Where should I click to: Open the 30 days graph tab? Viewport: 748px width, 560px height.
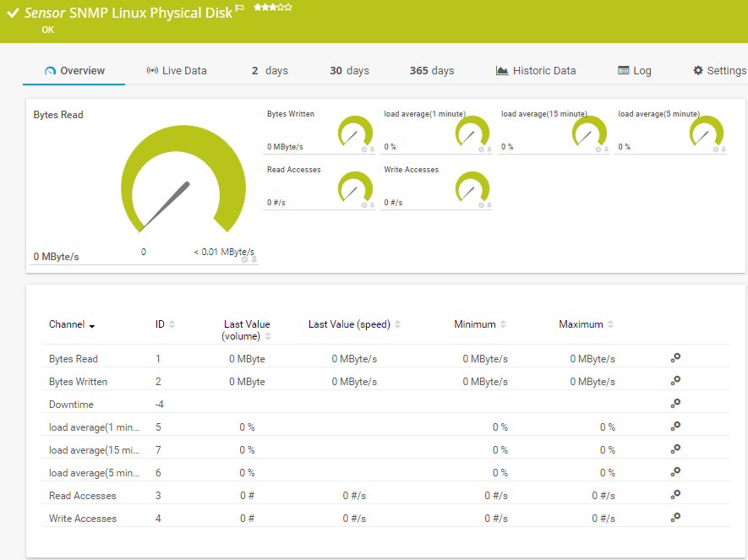pyautogui.click(x=349, y=71)
